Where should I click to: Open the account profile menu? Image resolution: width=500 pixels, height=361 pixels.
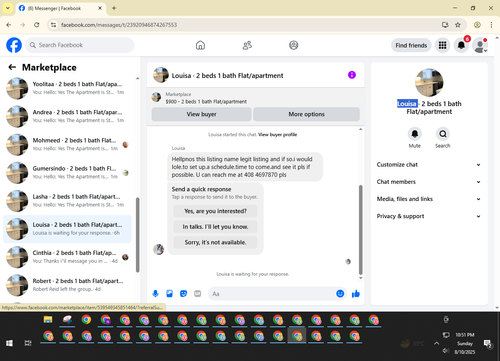(480, 45)
